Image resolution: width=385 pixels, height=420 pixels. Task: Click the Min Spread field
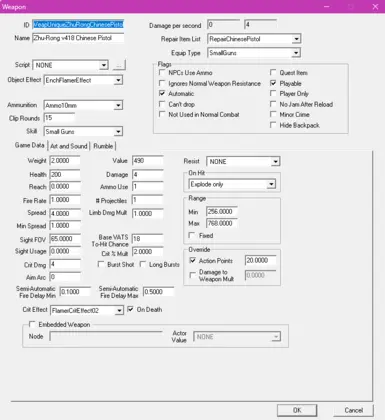(x=65, y=226)
